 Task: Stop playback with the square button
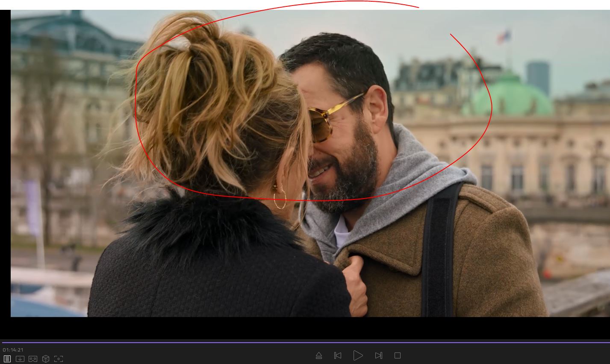pyautogui.click(x=398, y=355)
